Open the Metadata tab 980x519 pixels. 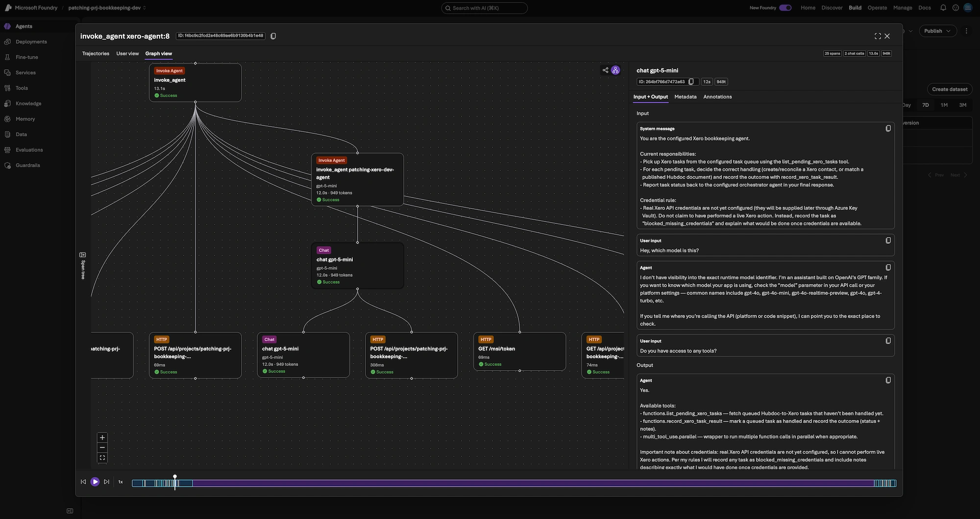tap(686, 97)
